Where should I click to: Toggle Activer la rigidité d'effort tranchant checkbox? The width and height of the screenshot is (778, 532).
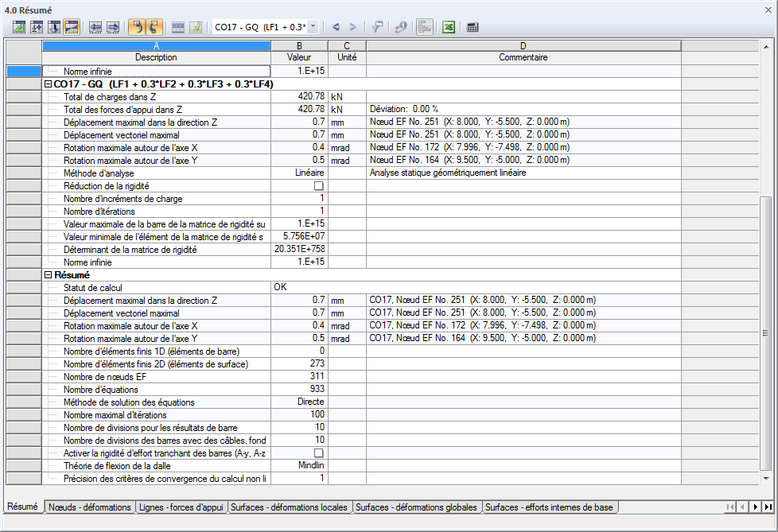(319, 453)
